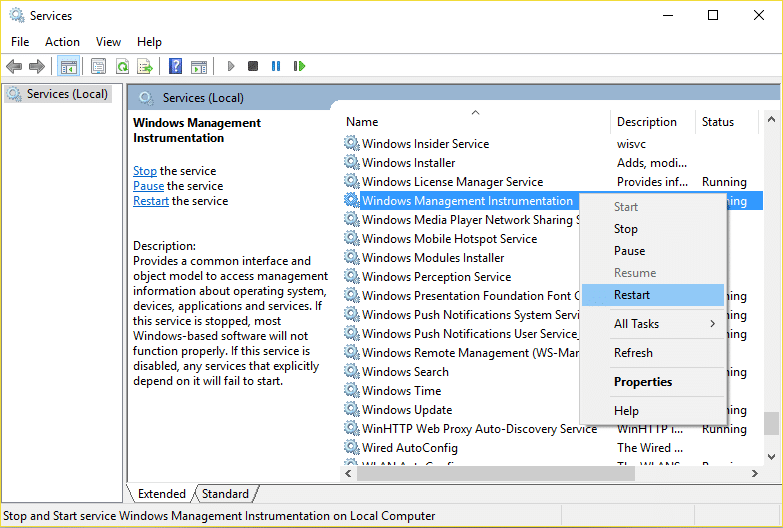
Task: Click the Restart Service toolbar icon
Action: (x=299, y=66)
